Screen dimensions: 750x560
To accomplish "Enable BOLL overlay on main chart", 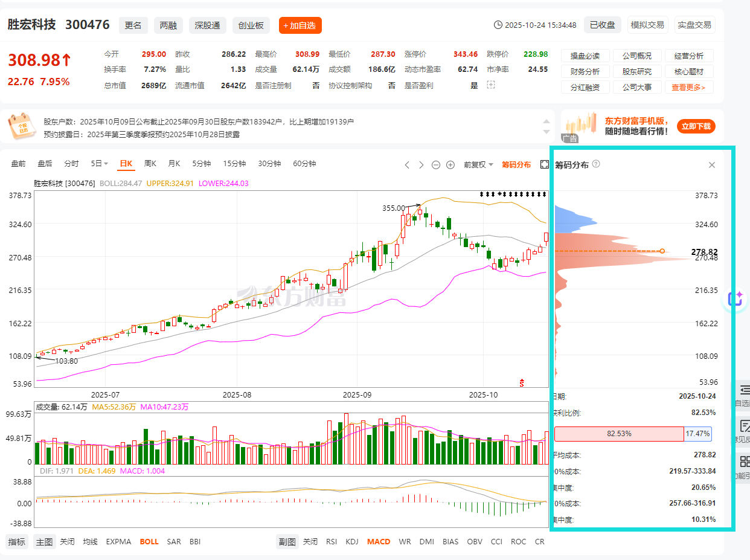I will pyautogui.click(x=149, y=542).
